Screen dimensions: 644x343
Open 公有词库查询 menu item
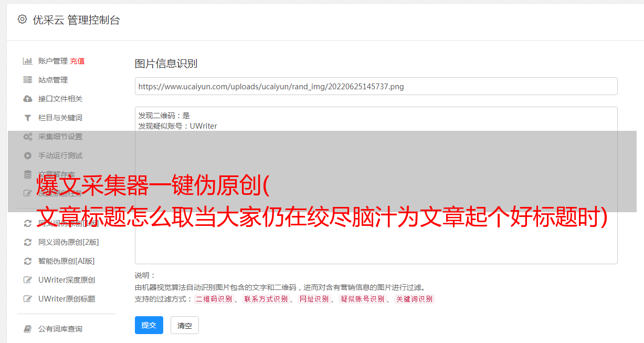(x=60, y=329)
